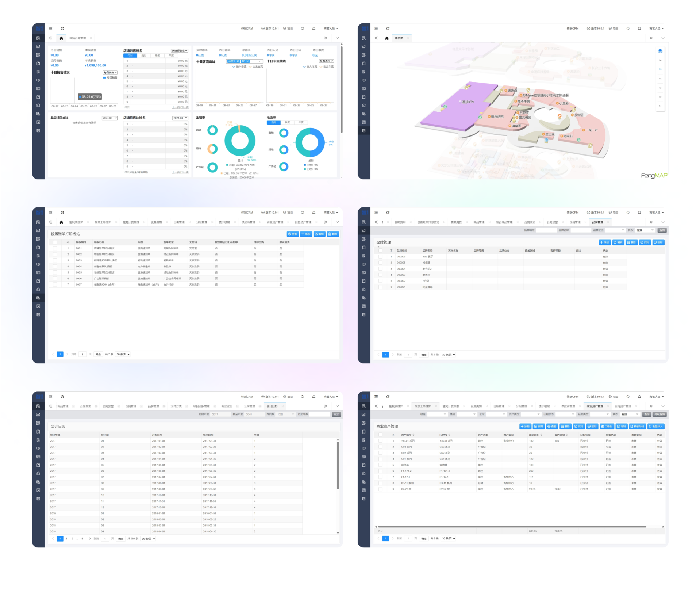Click the 温莎KTV purple area on the map
The height and width of the screenshot is (592, 700).
click(x=460, y=106)
